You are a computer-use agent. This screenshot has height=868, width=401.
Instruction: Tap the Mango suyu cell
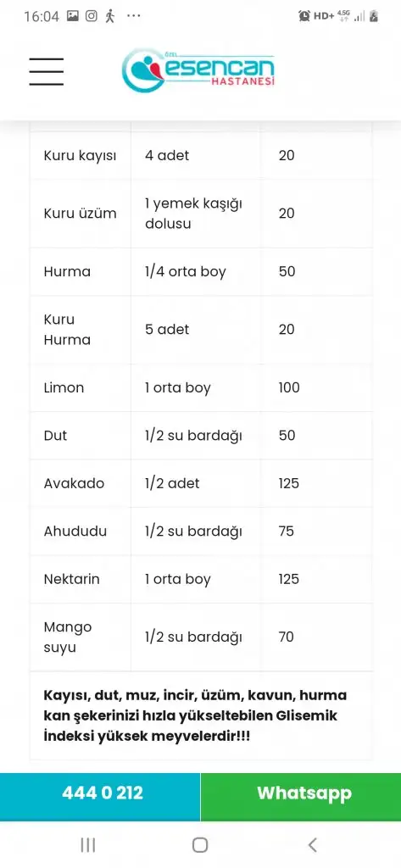81,637
